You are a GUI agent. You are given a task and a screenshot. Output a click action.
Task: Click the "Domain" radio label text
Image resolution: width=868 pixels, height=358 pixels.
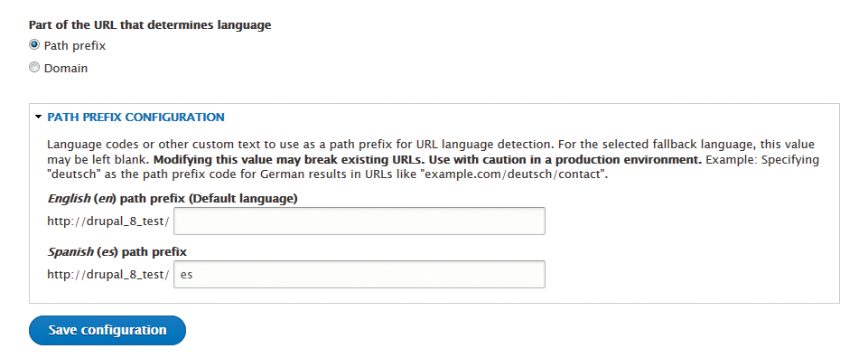pos(66,68)
